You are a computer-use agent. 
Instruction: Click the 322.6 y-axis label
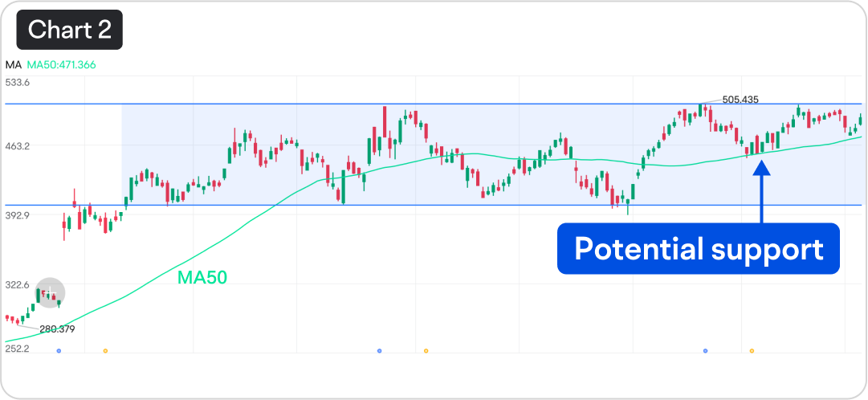(17, 284)
